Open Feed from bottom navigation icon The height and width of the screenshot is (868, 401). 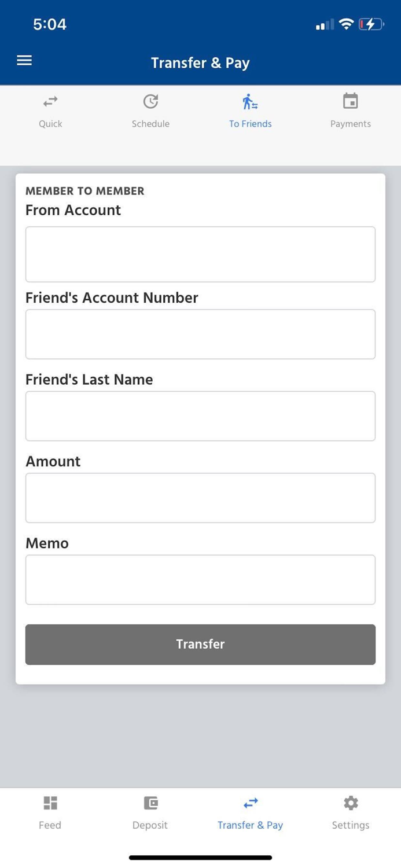point(50,803)
